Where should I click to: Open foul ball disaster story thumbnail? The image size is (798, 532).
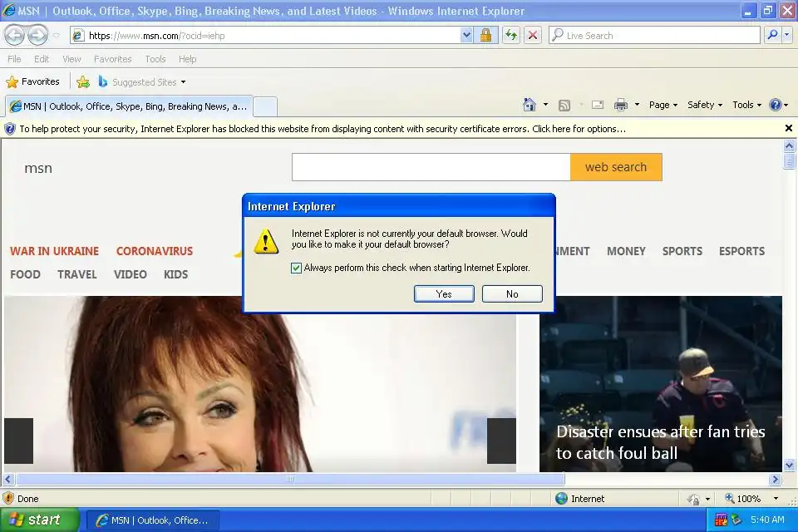[x=661, y=384]
